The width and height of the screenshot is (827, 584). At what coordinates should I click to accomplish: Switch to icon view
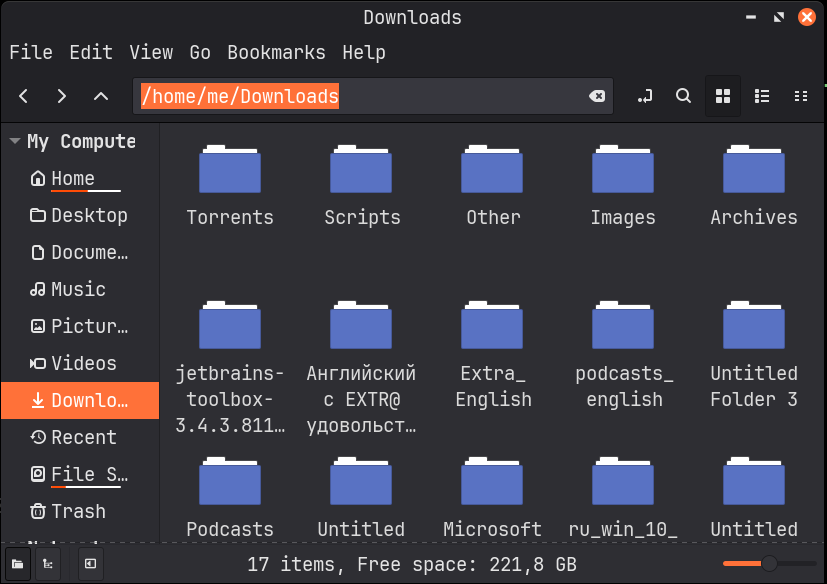pyautogui.click(x=723, y=96)
